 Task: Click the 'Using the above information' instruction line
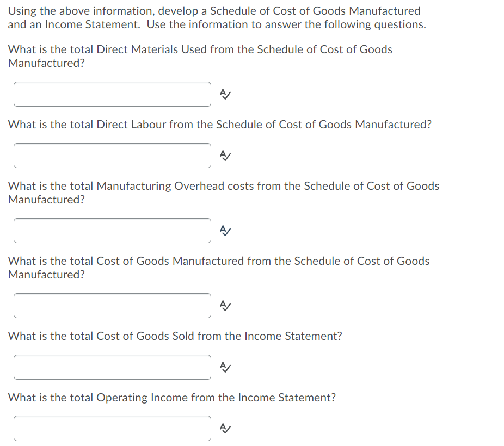point(214,11)
